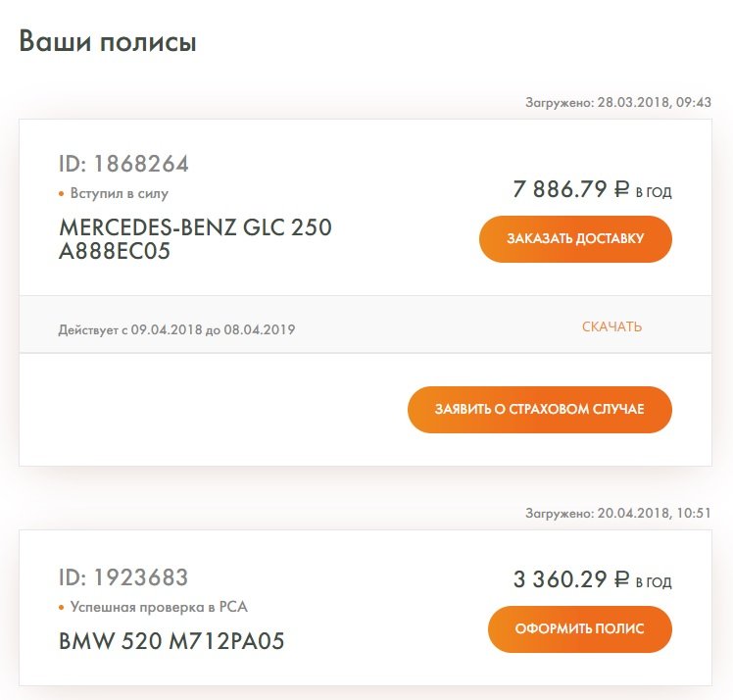Click the ОФОРМИТЬ ПОЛИС button
The image size is (733, 700).
[x=580, y=628]
